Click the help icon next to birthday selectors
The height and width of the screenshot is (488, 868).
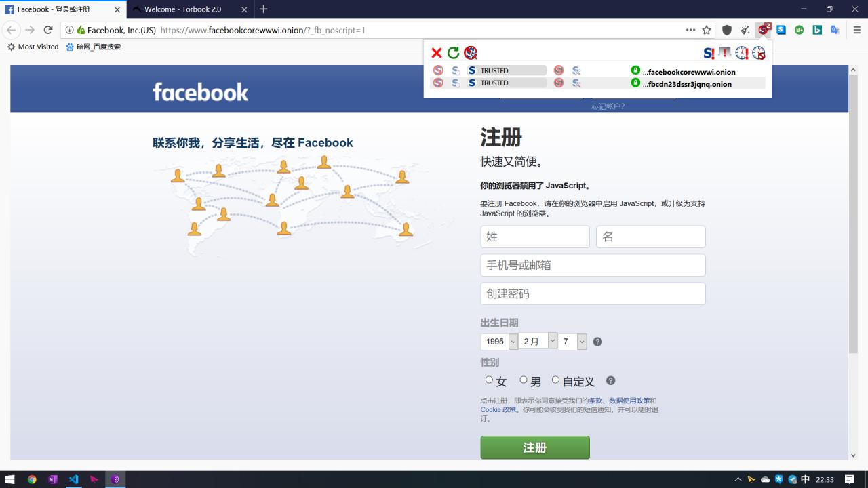[x=597, y=342]
